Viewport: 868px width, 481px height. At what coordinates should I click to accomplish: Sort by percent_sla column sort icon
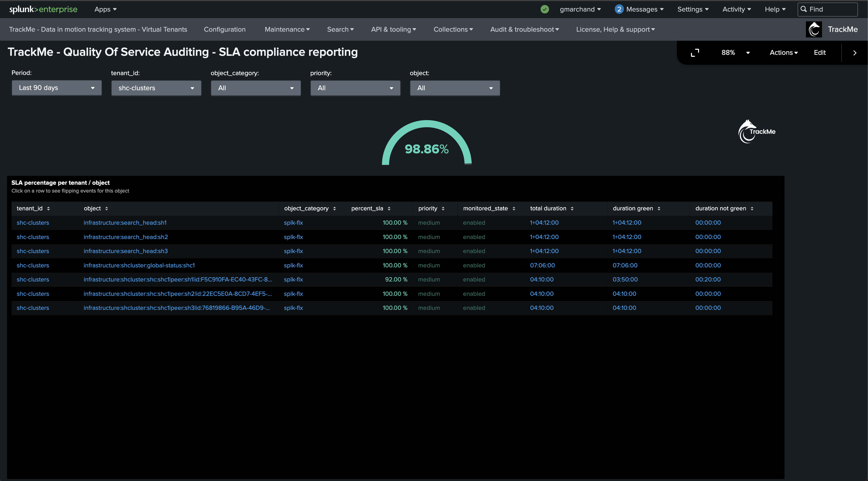pyautogui.click(x=389, y=209)
